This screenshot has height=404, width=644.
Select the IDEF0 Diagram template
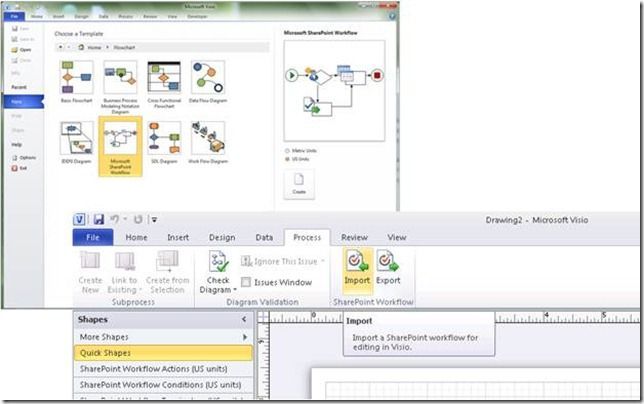pyautogui.click(x=76, y=142)
